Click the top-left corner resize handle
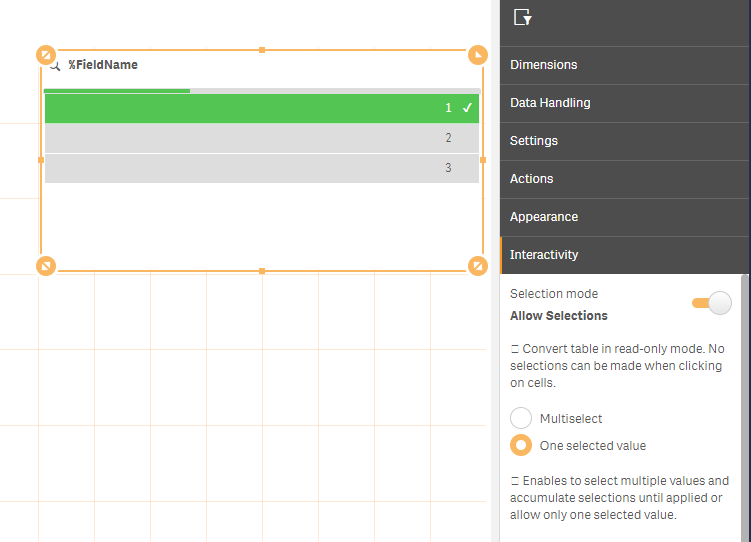Viewport: 751px width, 542px height. coord(46,54)
